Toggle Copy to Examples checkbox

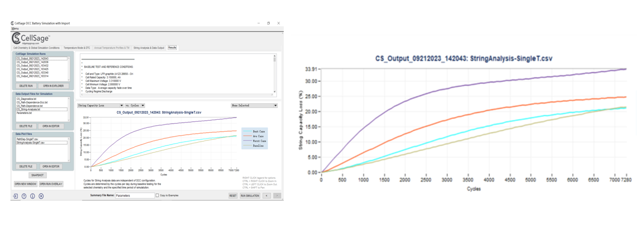pyautogui.click(x=157, y=195)
